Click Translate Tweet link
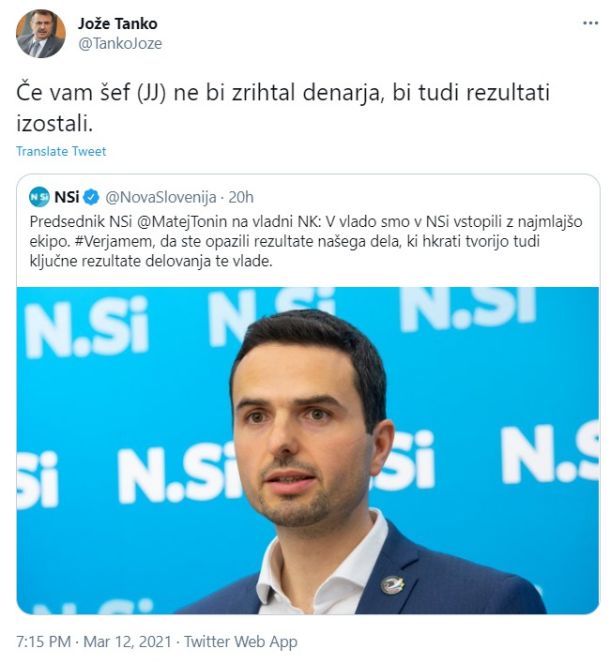Viewport: 610px width, 664px height. pyautogui.click(x=61, y=151)
